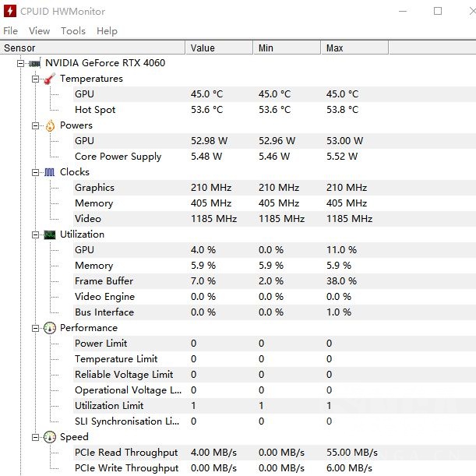The height and width of the screenshot is (476, 476).
Task: Open the File menu
Action: point(10,31)
